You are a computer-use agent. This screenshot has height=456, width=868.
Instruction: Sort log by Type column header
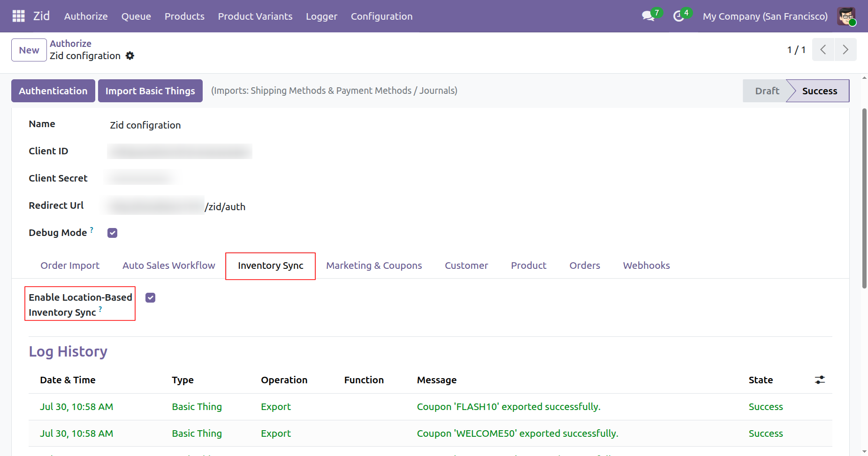tap(183, 380)
